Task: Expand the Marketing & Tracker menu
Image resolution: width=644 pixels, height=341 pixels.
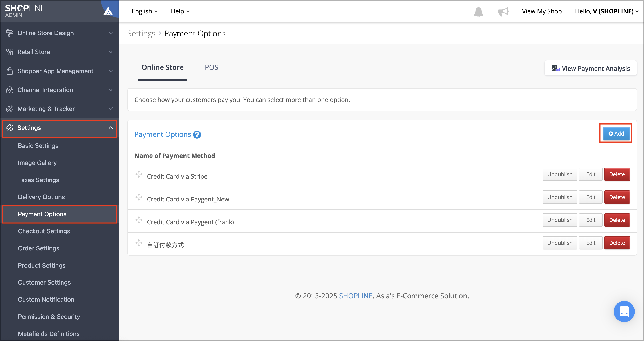Action: click(x=110, y=109)
